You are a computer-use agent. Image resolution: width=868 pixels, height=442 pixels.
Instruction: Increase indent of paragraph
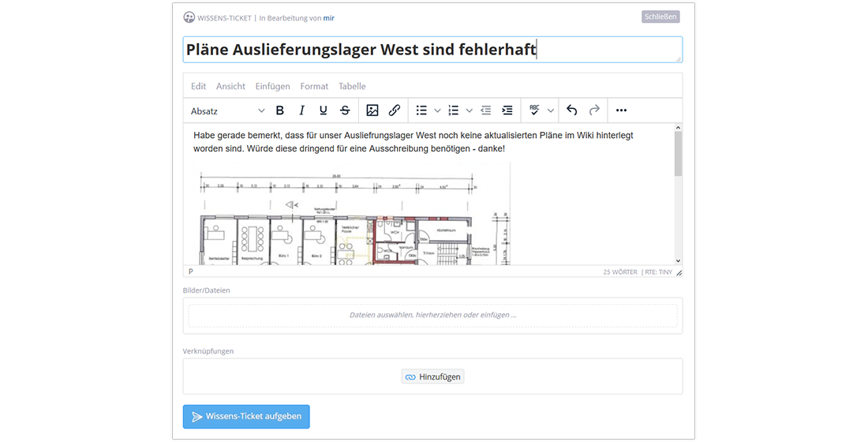(507, 110)
